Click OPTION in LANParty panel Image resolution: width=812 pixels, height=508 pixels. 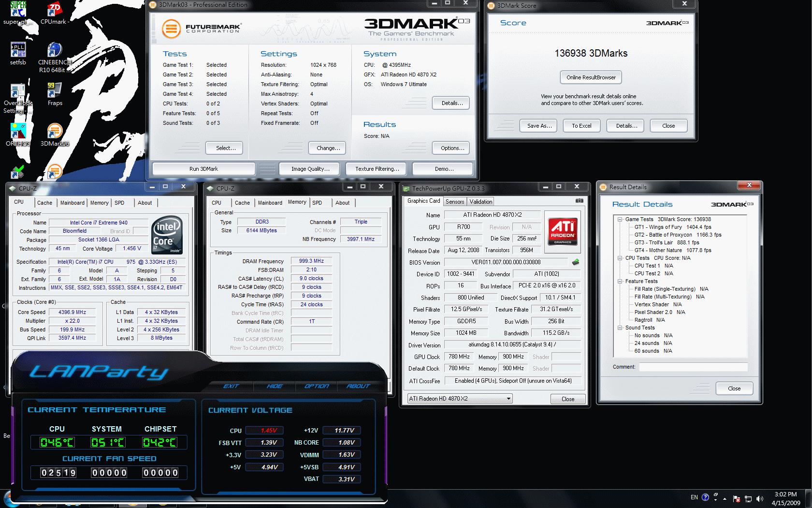coord(317,386)
